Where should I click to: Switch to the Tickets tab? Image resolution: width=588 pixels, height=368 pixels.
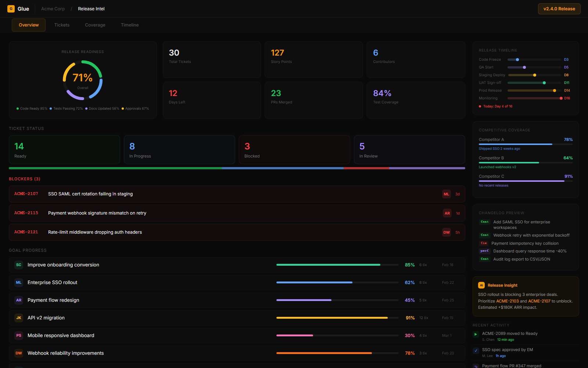[x=62, y=25]
